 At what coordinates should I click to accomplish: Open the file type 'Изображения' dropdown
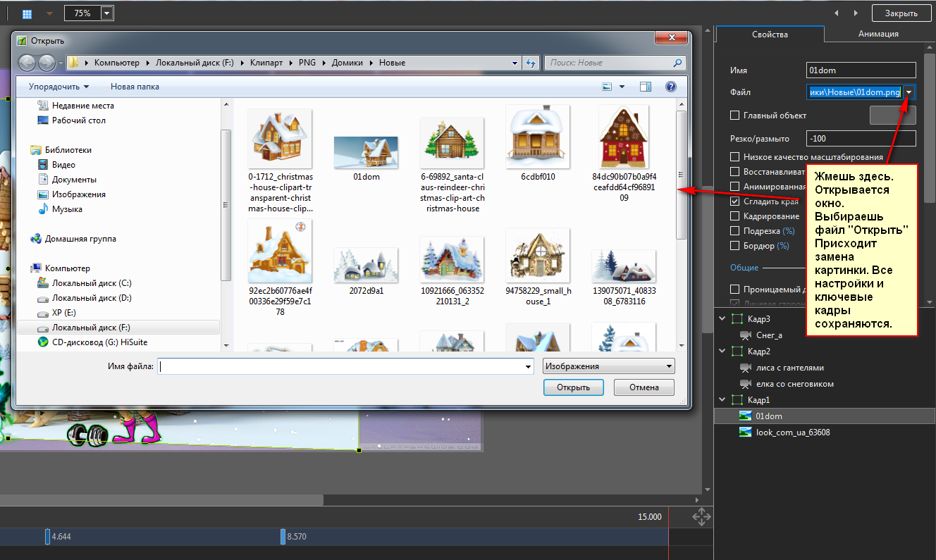tap(608, 366)
